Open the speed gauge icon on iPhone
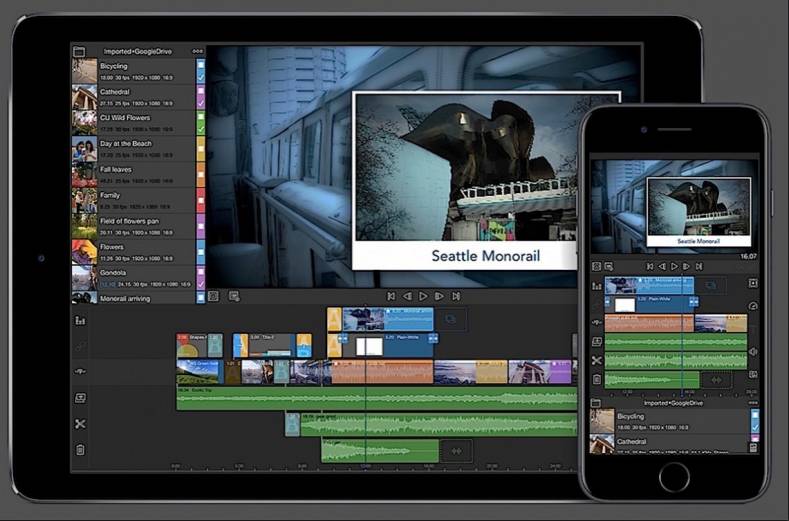789x521 pixels. click(x=753, y=306)
